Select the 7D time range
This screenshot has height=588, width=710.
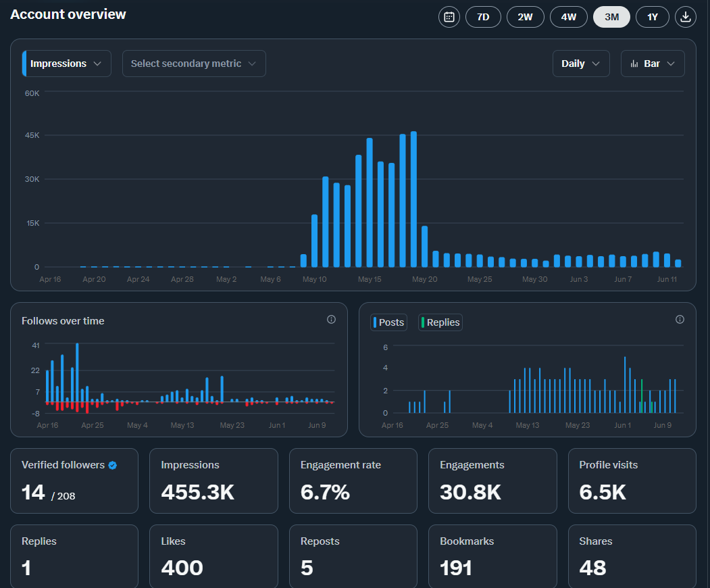pos(483,17)
